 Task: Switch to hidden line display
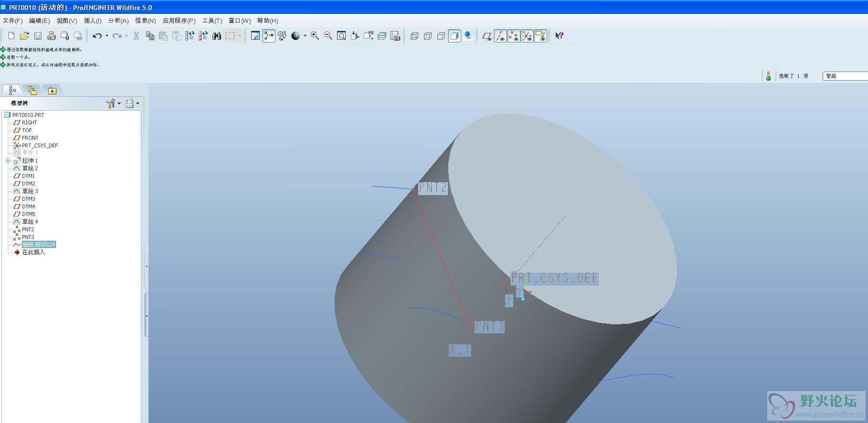pos(428,36)
